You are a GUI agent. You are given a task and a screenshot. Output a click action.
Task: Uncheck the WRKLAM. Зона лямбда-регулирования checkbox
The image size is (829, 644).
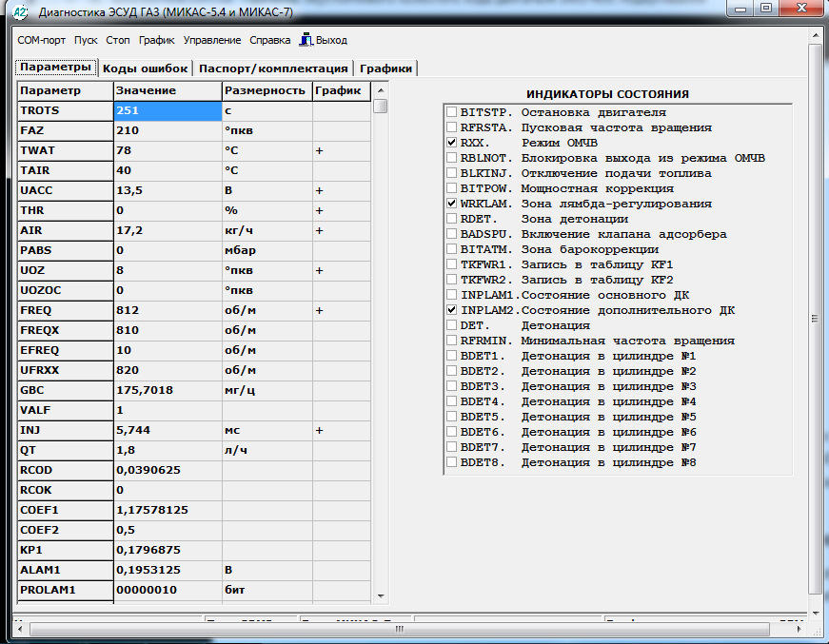[452, 204]
